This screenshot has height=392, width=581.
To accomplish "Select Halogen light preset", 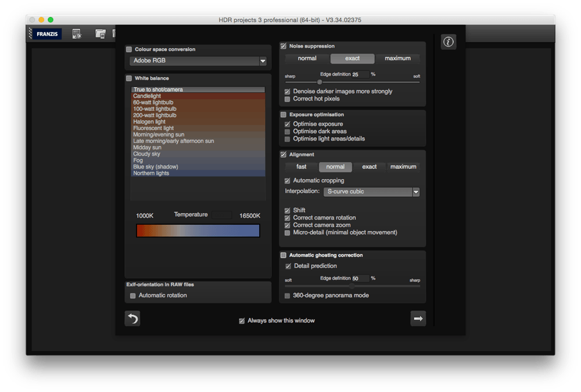I will [198, 121].
